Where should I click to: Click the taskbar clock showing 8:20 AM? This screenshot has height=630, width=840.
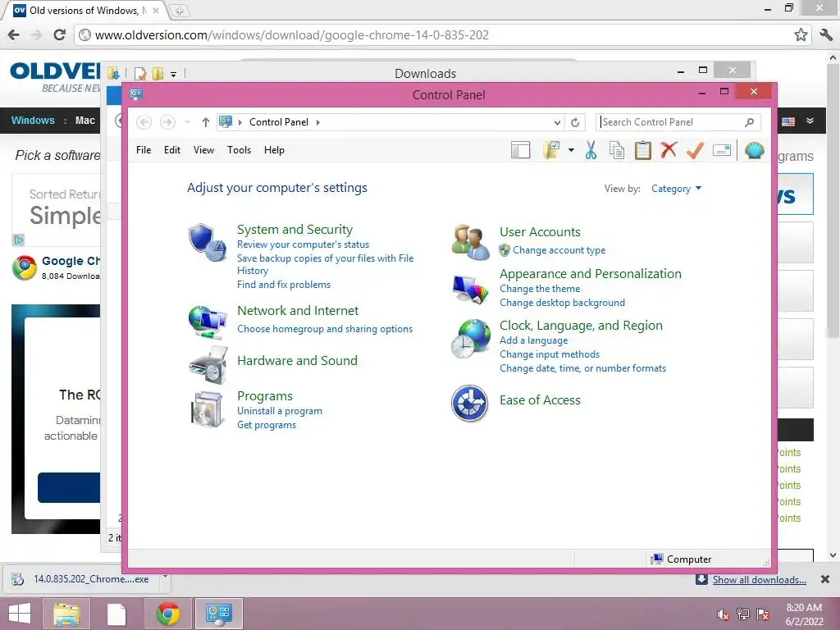click(x=804, y=614)
